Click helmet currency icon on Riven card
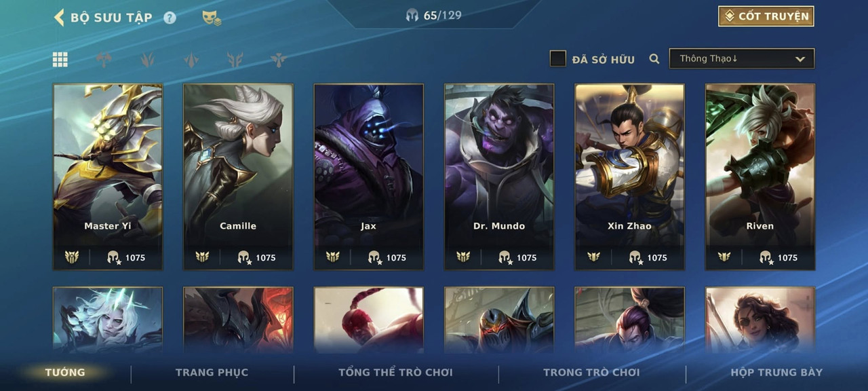 [x=766, y=257]
